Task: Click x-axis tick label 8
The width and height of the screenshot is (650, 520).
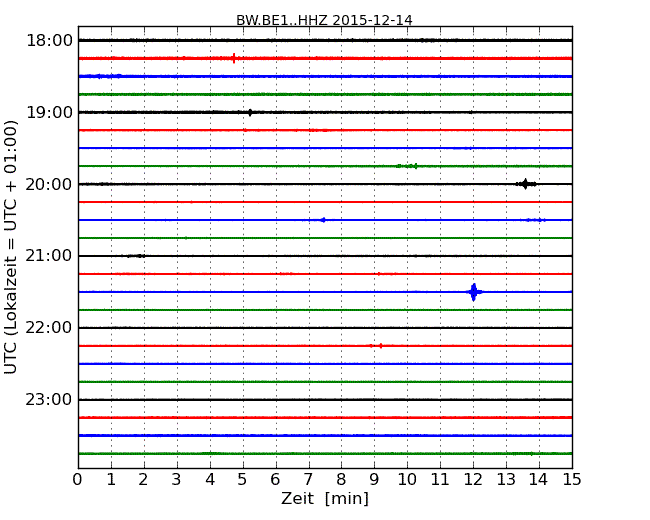Action: click(341, 479)
